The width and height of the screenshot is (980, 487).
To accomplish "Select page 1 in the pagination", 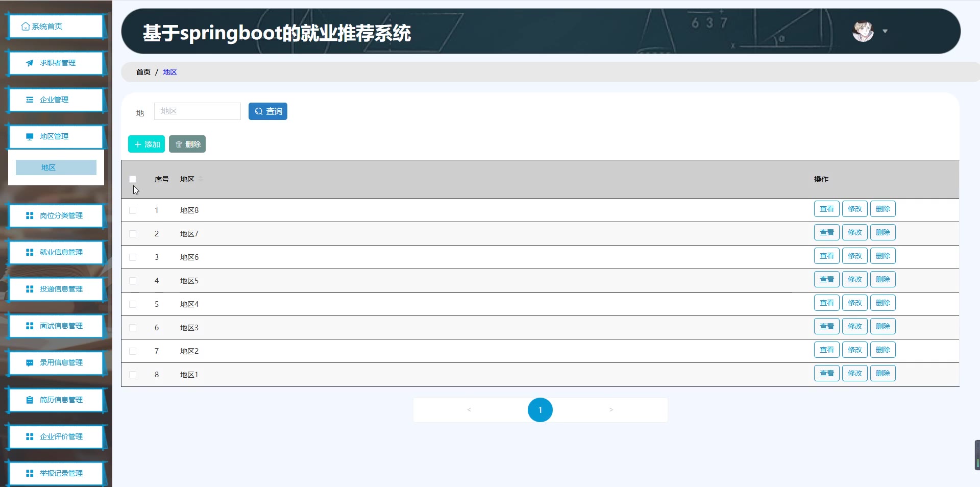I will pyautogui.click(x=540, y=410).
